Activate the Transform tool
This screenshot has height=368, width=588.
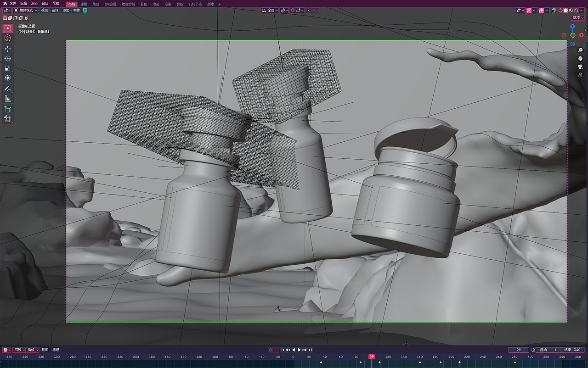click(8, 78)
